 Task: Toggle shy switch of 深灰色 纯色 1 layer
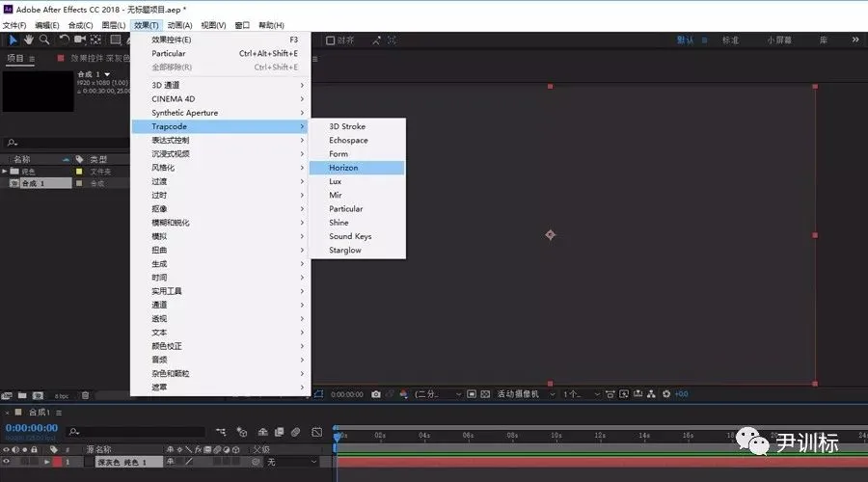click(170, 462)
